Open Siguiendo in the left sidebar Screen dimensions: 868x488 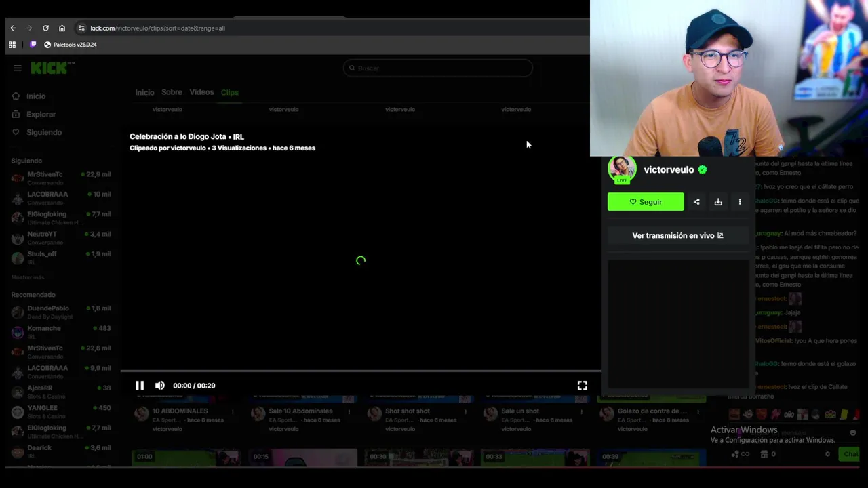click(x=37, y=133)
